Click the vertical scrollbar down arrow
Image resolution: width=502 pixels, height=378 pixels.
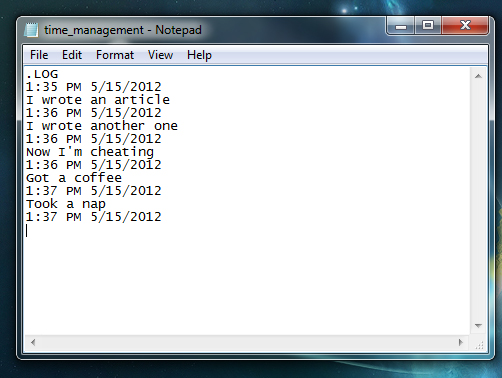(x=478, y=325)
